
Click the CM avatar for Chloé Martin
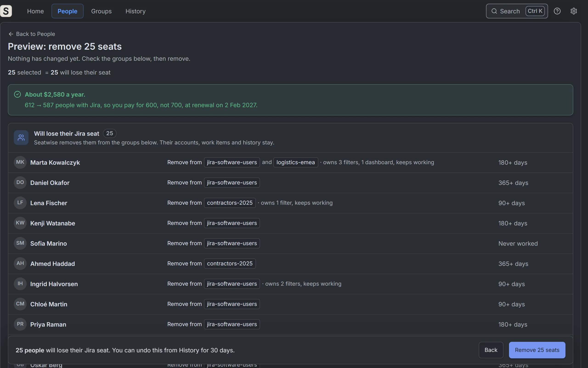[20, 304]
